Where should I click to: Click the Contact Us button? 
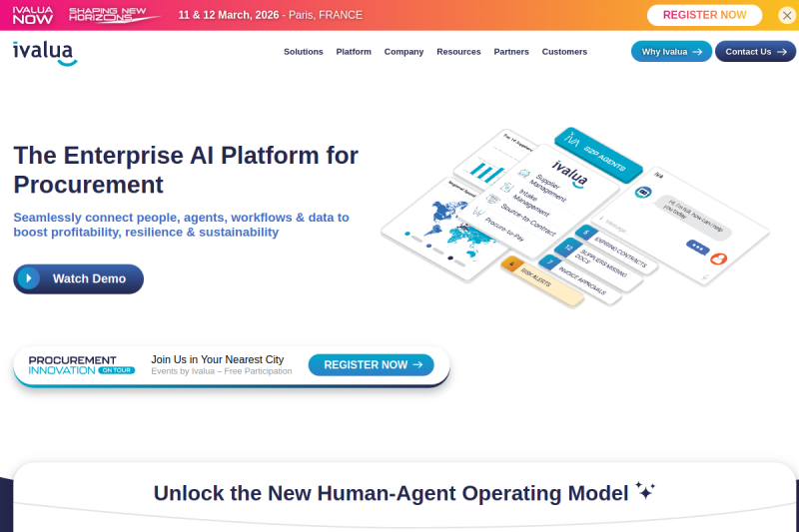pos(755,52)
